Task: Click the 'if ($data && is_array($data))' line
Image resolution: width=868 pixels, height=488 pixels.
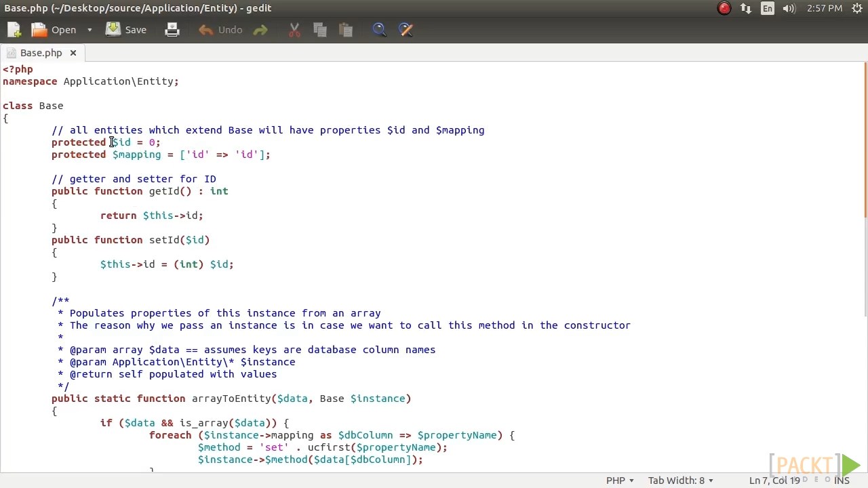Action: [x=195, y=423]
